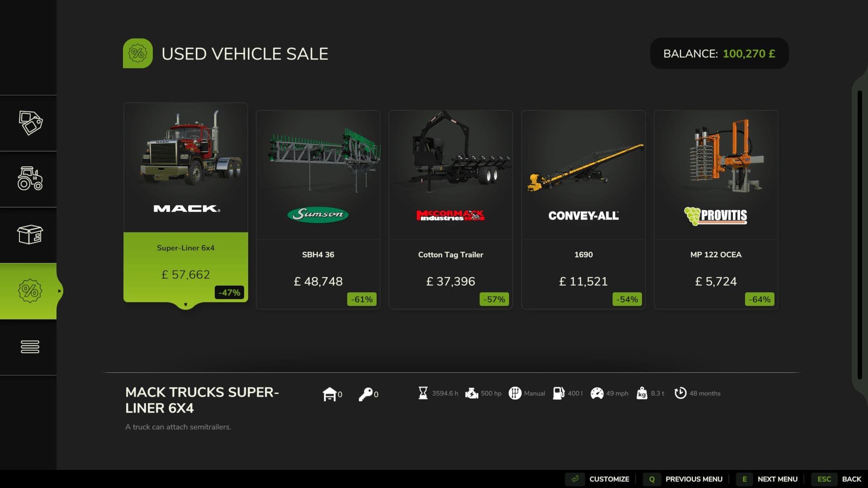The height and width of the screenshot is (488, 868).
Task: Click the £ 57,662 price
Action: pyautogui.click(x=186, y=275)
